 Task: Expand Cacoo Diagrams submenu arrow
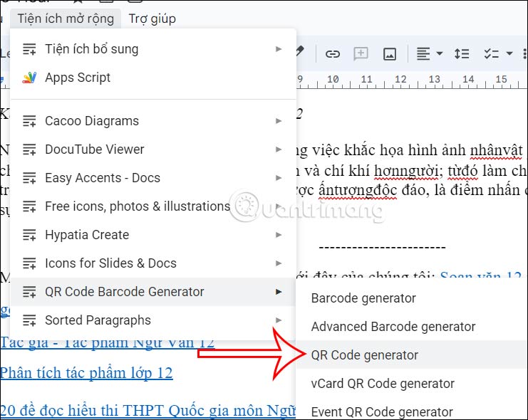[x=279, y=121]
